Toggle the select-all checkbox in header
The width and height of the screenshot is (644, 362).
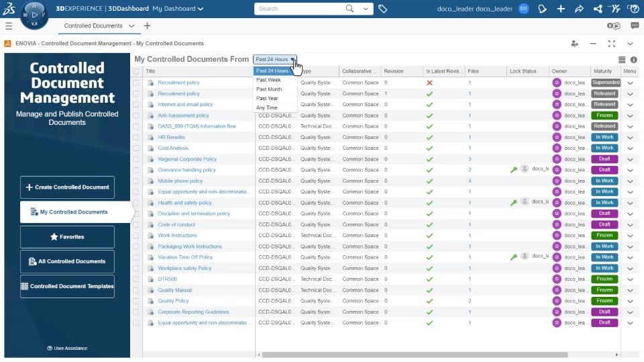137,71
